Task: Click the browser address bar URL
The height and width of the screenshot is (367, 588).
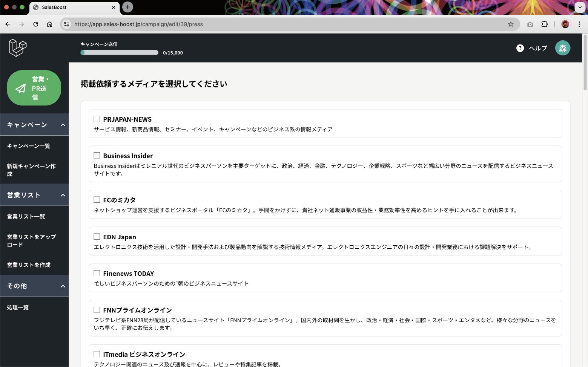Action: (x=138, y=24)
